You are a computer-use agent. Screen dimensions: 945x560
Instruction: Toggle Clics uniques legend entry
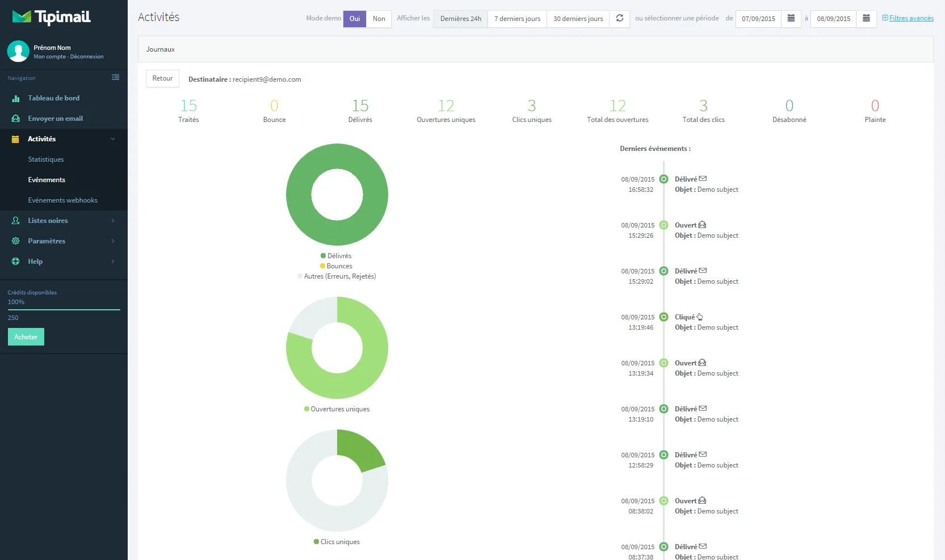[337, 542]
